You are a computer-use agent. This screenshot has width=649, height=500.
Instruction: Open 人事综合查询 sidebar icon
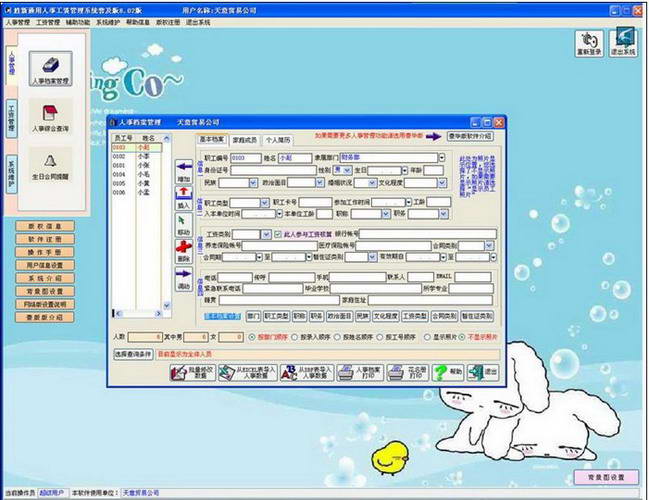tap(50, 117)
